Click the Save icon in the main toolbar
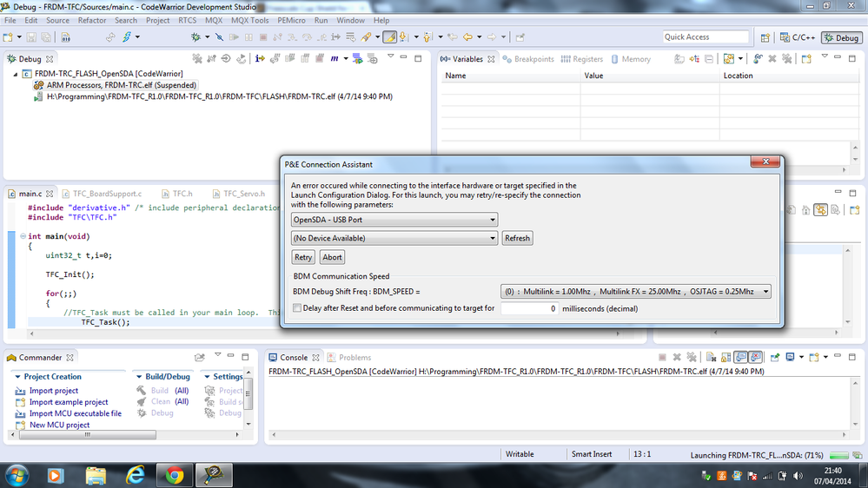Image resolution: width=868 pixels, height=488 pixels. tap(31, 37)
